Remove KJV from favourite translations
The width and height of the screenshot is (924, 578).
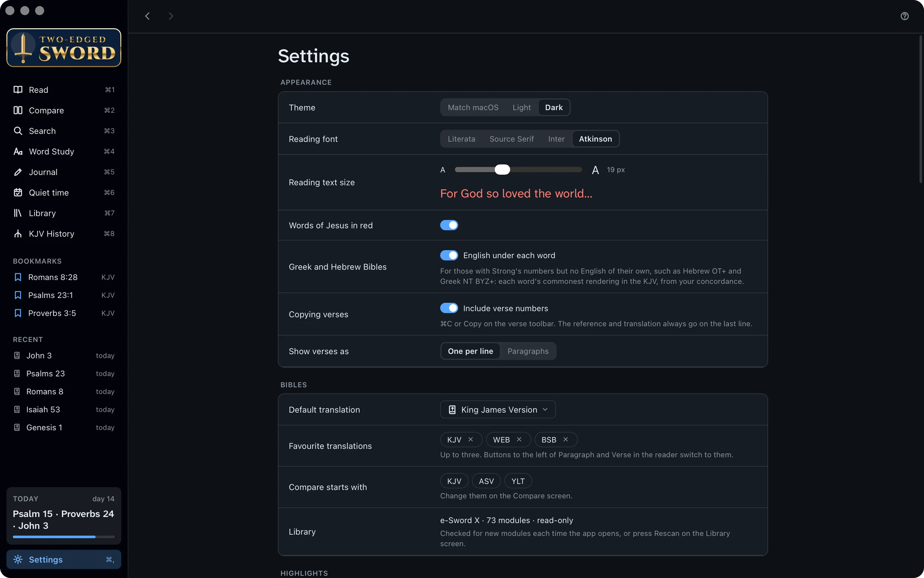(x=471, y=440)
